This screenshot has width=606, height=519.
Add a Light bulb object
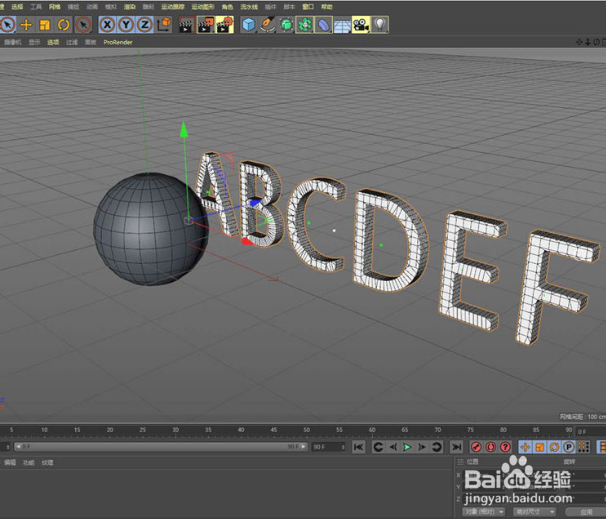point(380,25)
